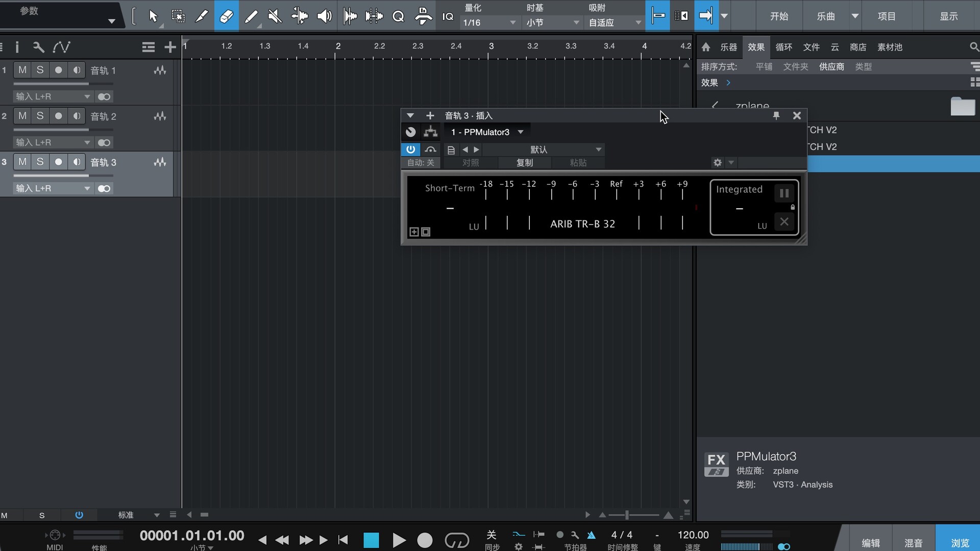Mute track 音轨 1

22,70
